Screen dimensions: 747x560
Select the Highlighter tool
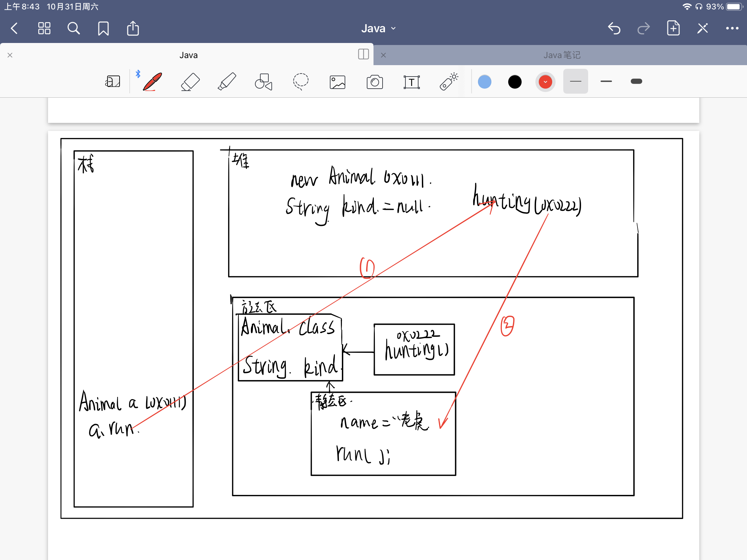(x=227, y=82)
